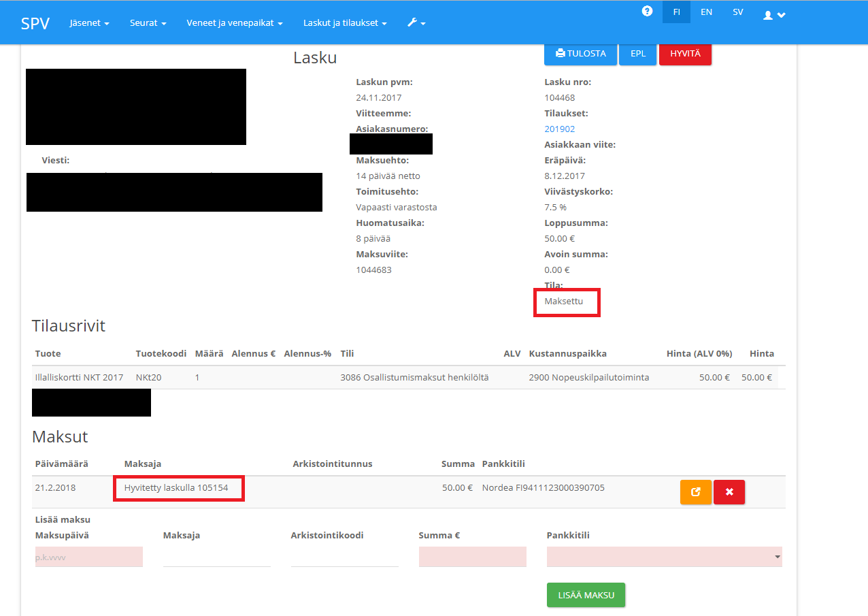The height and width of the screenshot is (616, 868).
Task: Delete payment with red X button
Action: pyautogui.click(x=729, y=492)
